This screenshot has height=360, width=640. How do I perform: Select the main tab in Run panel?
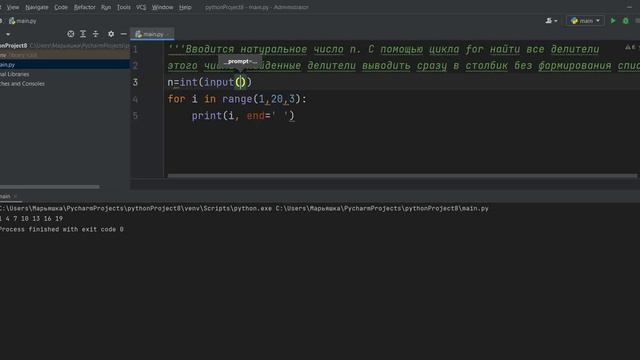(5, 196)
